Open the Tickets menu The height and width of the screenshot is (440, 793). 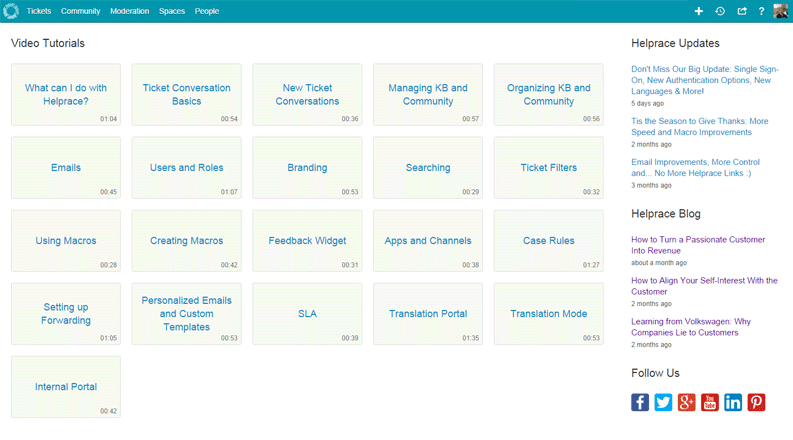[39, 11]
